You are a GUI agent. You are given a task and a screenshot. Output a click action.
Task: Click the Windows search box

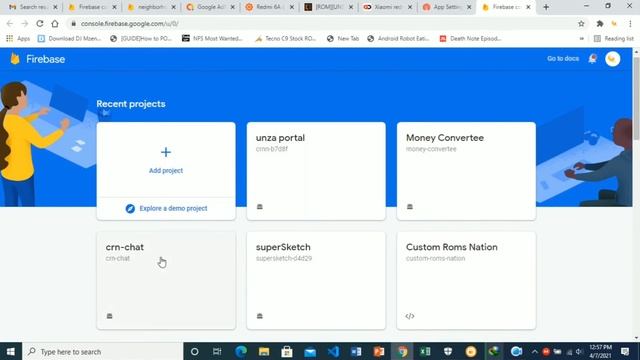coord(102,351)
